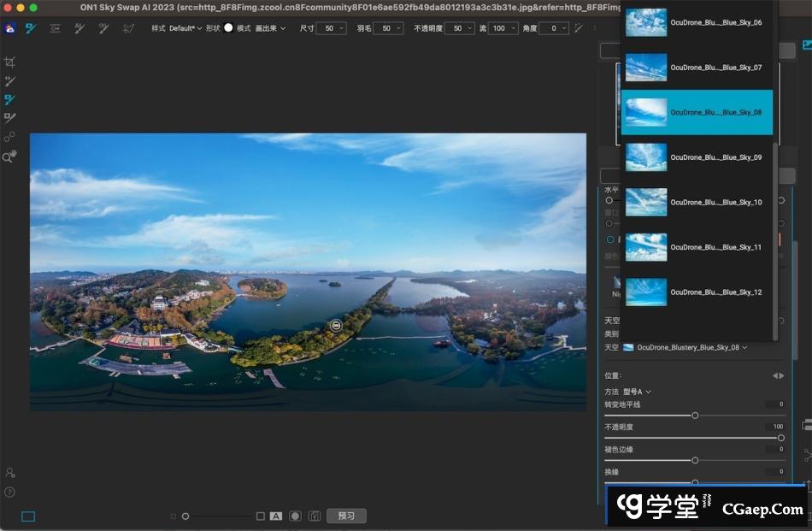Click the ON1 app home icon
812x531 pixels.
tap(9, 28)
